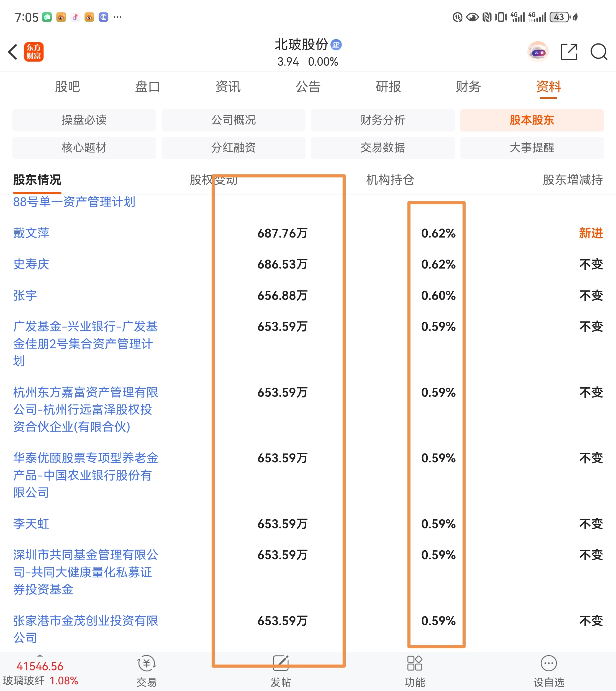Image resolution: width=616 pixels, height=691 pixels.
Task: Open shareholder 杭州东方嘉富资产管理有限公司
Action: (x=86, y=409)
